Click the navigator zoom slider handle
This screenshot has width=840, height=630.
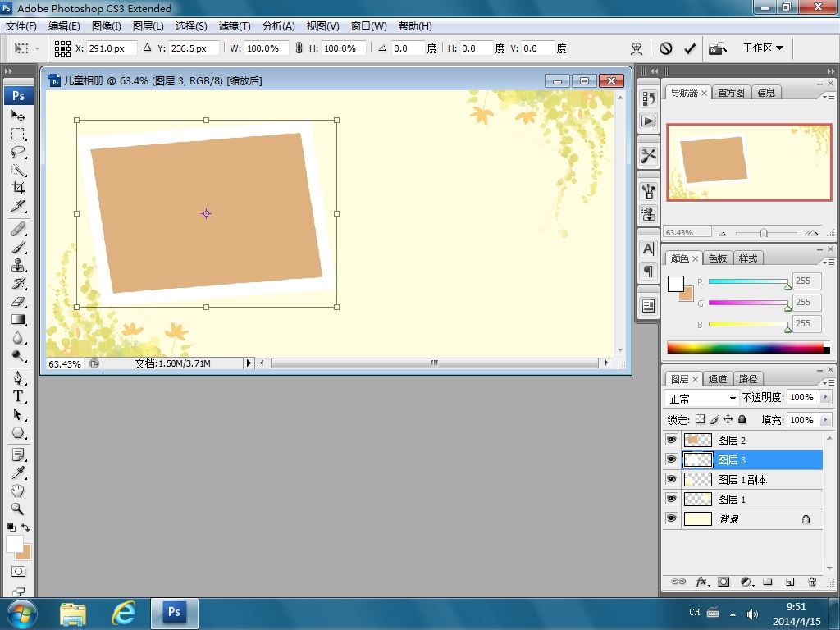tap(764, 233)
